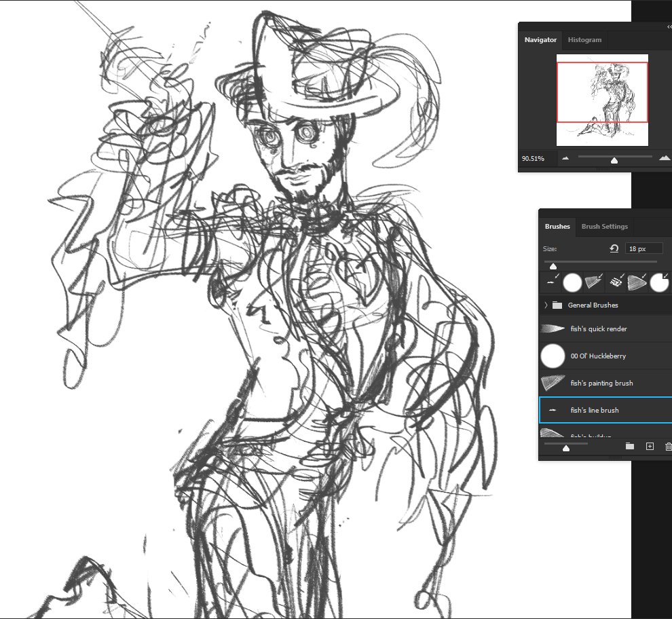Adjust the Navigator zoom slider
The image size is (672, 619).
click(x=614, y=160)
